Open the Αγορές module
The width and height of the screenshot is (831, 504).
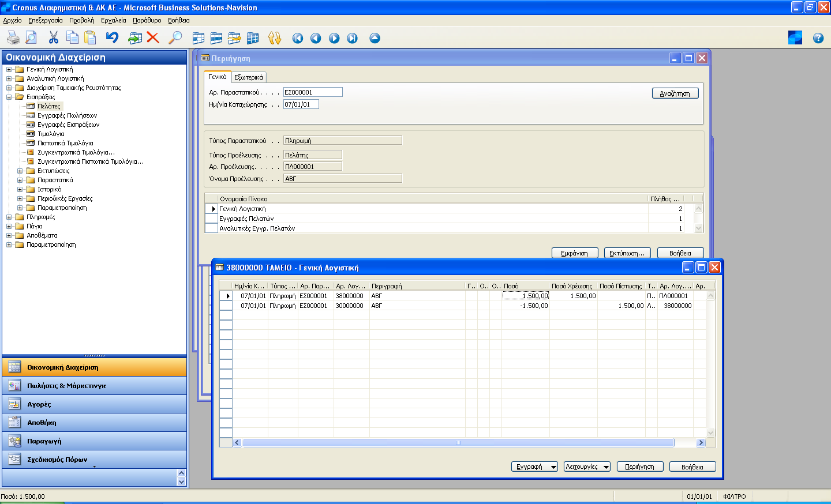(95, 404)
